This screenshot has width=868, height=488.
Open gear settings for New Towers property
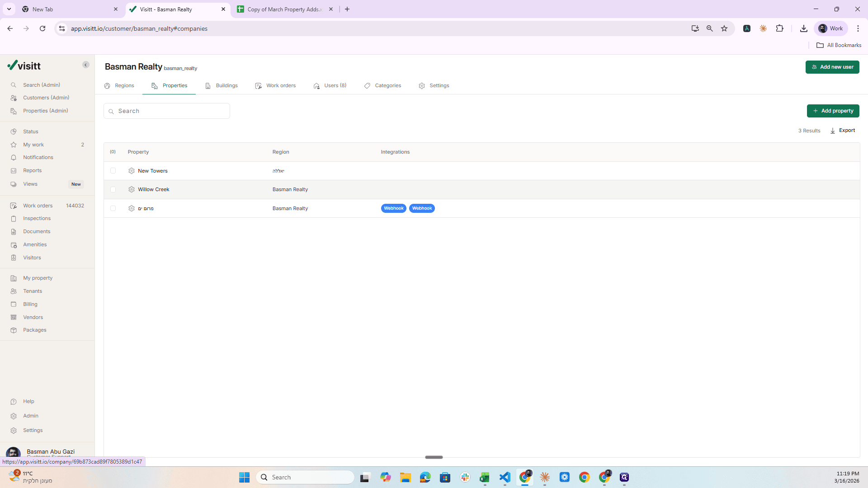132,171
